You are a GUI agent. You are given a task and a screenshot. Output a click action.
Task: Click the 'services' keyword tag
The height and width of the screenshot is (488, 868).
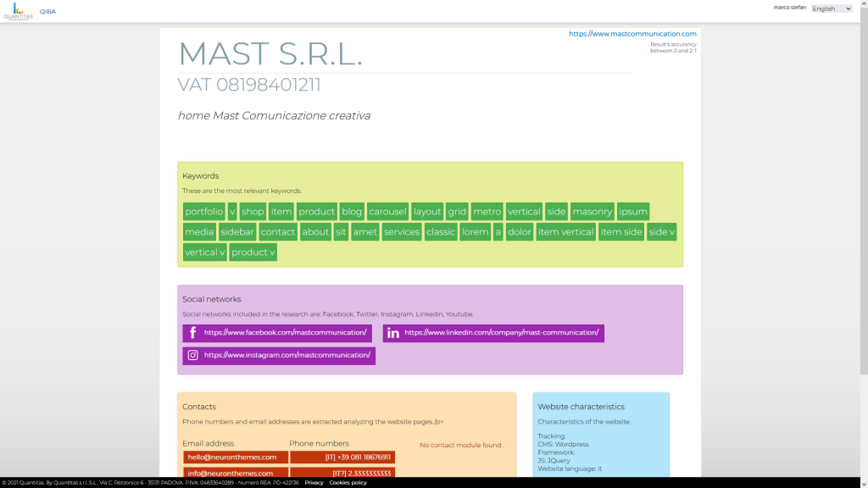(402, 232)
